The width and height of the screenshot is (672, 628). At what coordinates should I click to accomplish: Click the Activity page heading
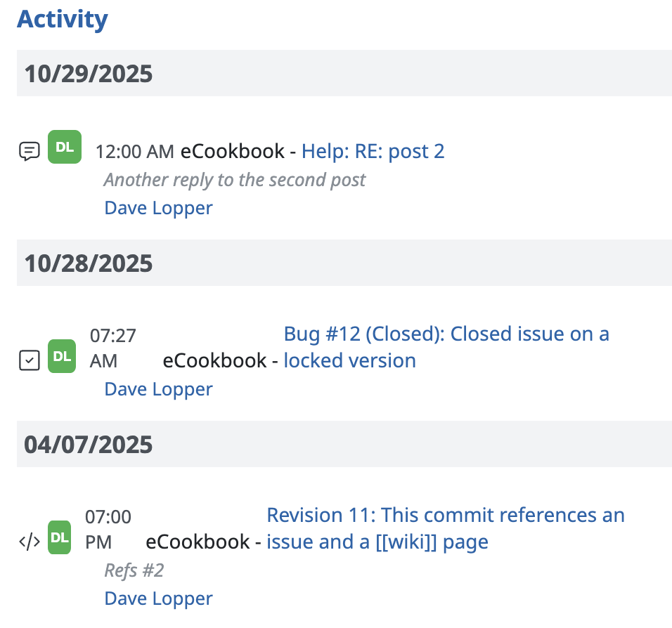63,19
